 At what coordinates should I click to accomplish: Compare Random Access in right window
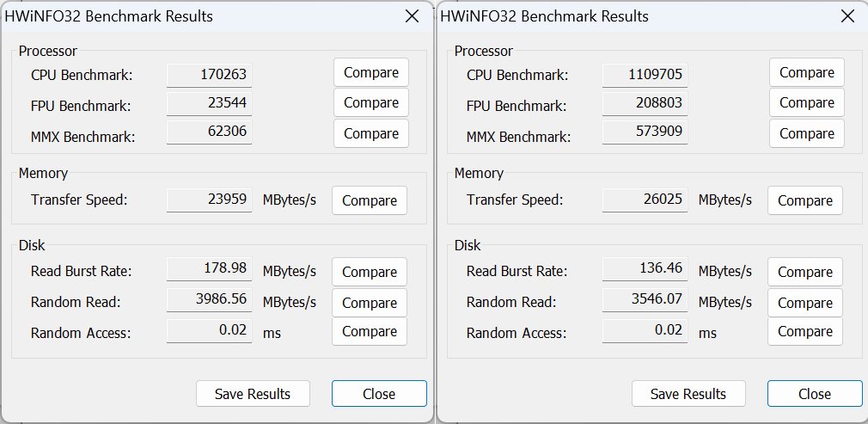[805, 331]
